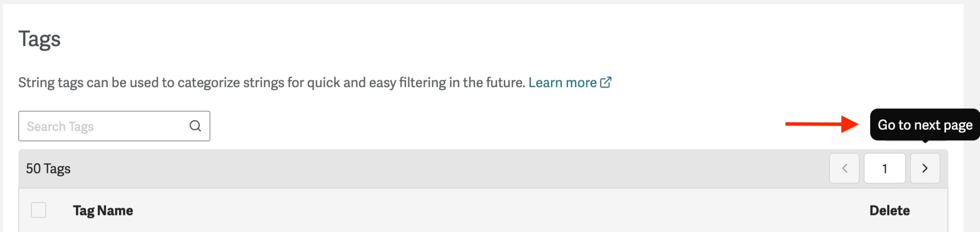
Task: Click the Go to next page tooltip
Action: pos(924,125)
